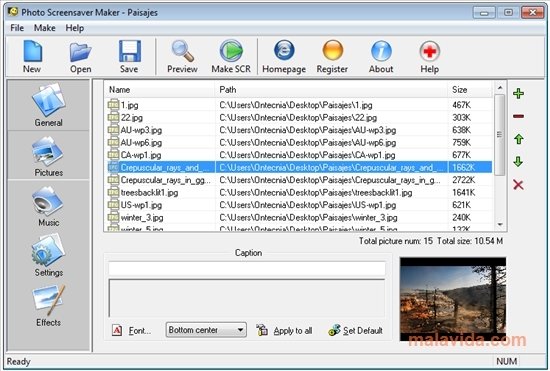Image resolution: width=550 pixels, height=371 pixels.
Task: Click the Make SCR toolbar icon
Action: pyautogui.click(x=231, y=51)
